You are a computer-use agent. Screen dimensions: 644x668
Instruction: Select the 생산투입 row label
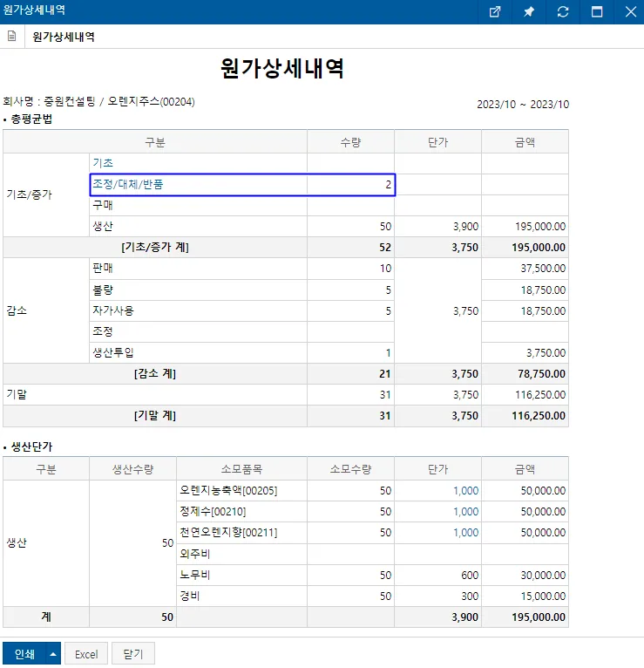(x=113, y=352)
